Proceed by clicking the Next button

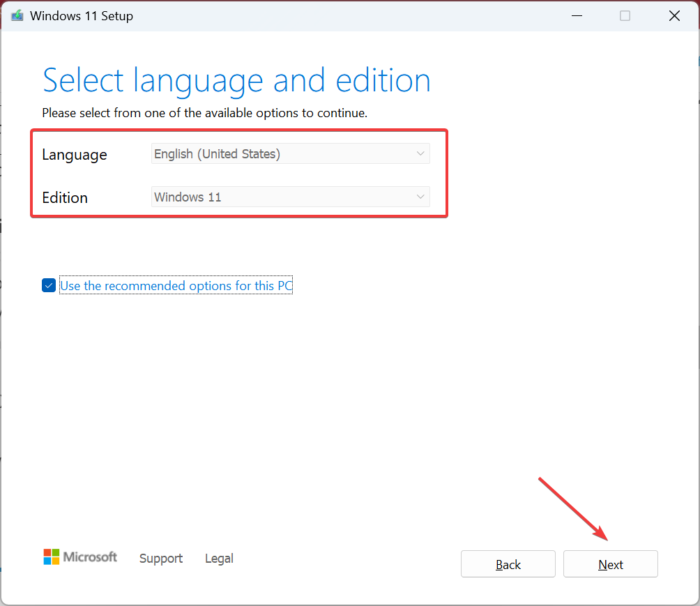pos(611,564)
